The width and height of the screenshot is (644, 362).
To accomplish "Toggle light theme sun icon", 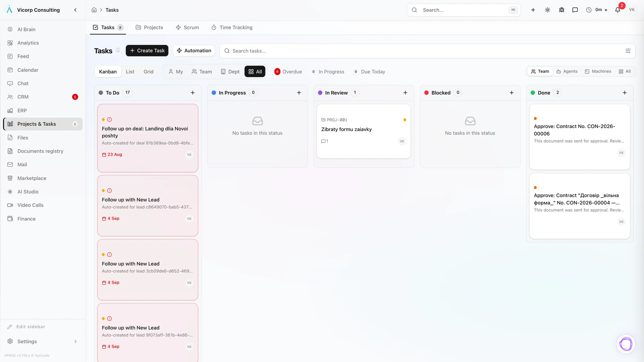I will [x=547, y=10].
